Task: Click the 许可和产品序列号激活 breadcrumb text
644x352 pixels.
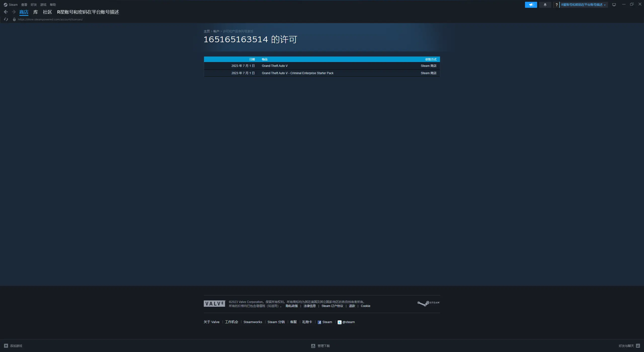Action: 238,31
